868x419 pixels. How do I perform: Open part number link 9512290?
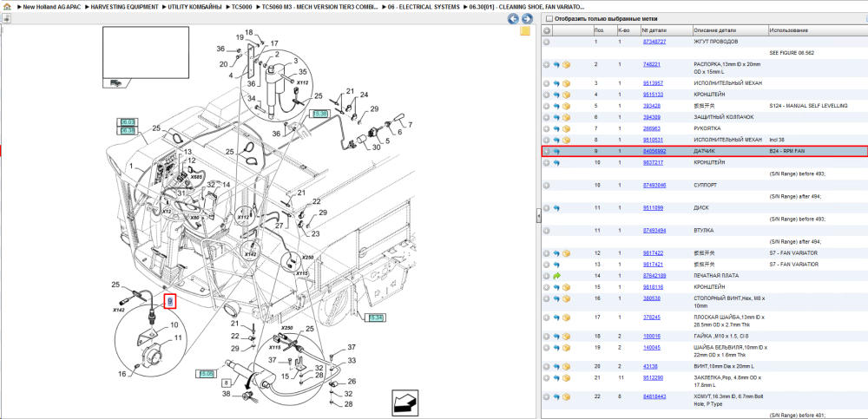[653, 378]
